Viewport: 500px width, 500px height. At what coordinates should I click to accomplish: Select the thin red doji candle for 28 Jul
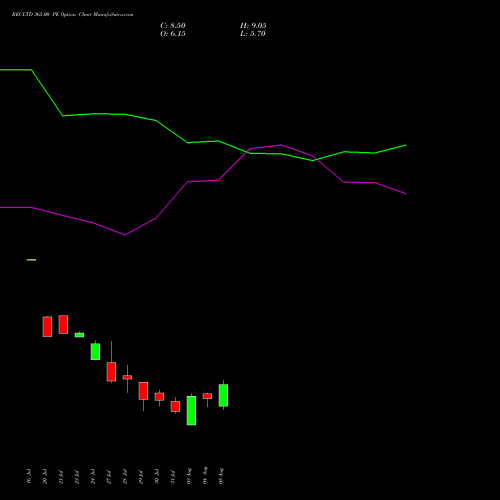(x=127, y=377)
